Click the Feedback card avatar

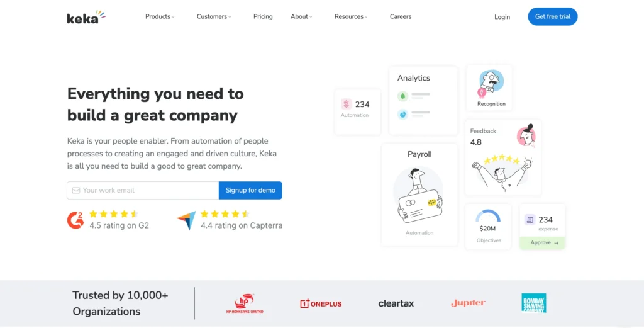(x=526, y=135)
